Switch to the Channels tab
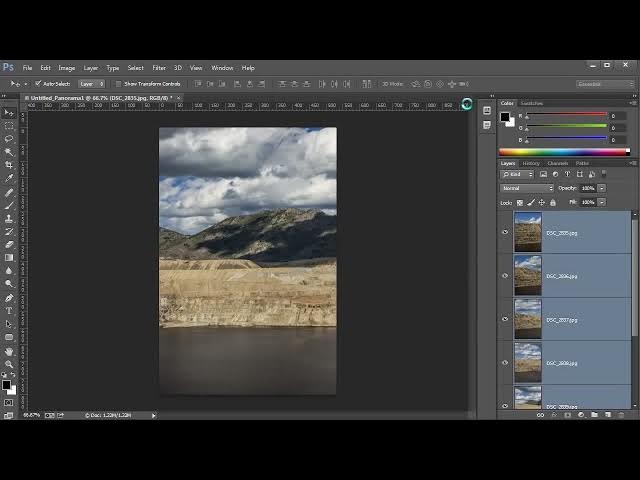The width and height of the screenshot is (640, 480). coord(557,163)
